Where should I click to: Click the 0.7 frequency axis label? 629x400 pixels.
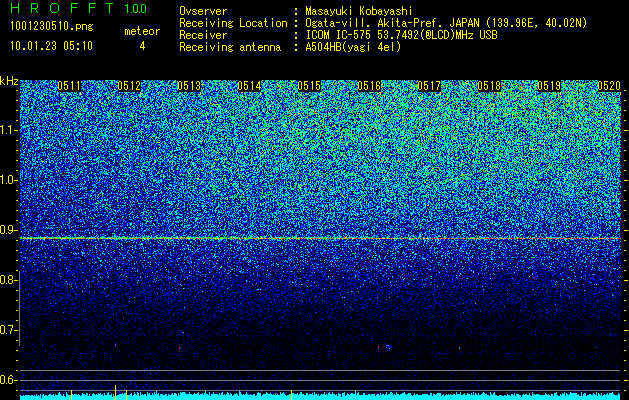8,330
